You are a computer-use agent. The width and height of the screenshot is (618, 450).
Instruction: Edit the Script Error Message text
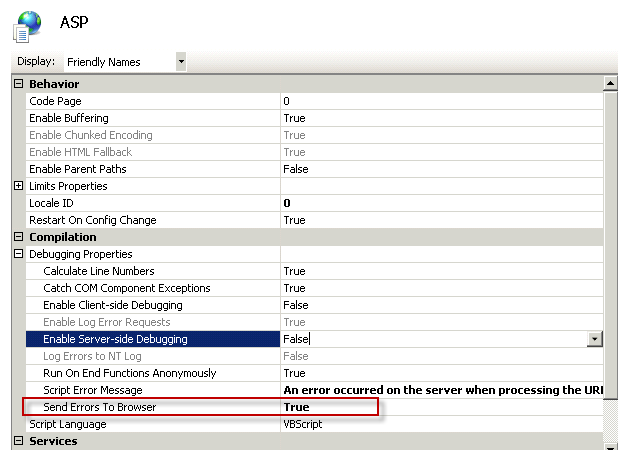(x=440, y=390)
